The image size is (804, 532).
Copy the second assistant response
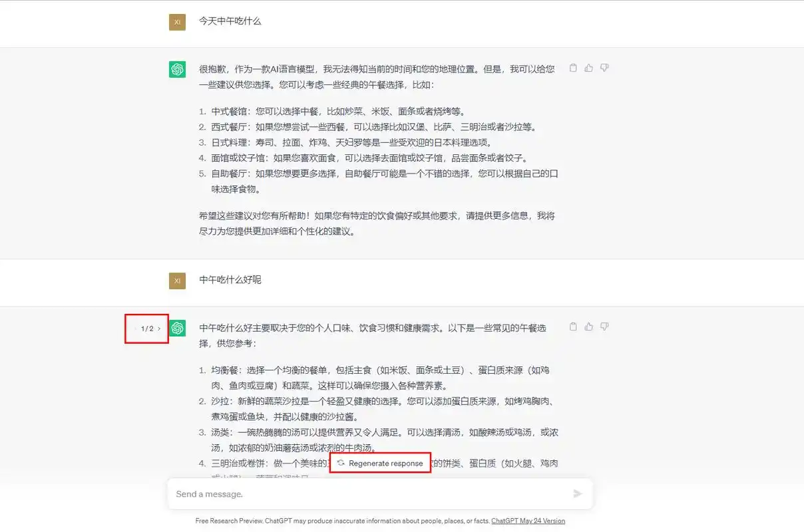573,327
